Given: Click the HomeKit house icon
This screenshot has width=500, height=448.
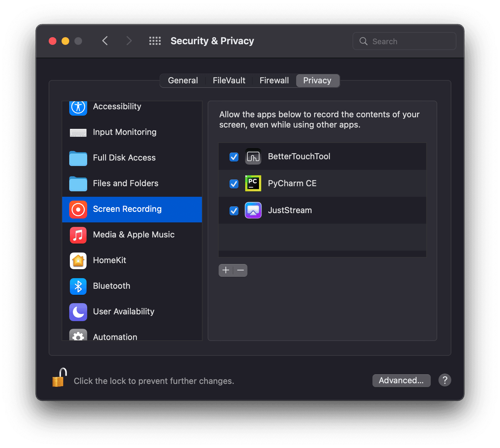Looking at the screenshot, I should 78,261.
